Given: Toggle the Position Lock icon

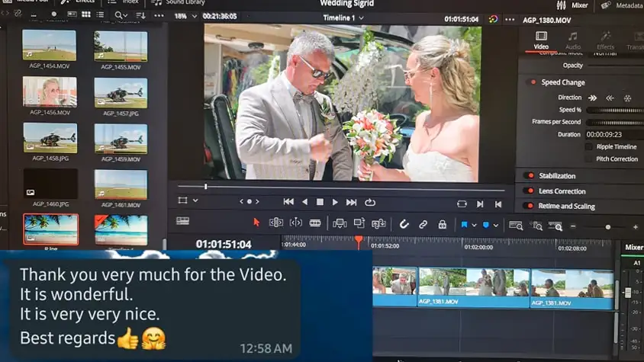Looking at the screenshot, I should (443, 225).
